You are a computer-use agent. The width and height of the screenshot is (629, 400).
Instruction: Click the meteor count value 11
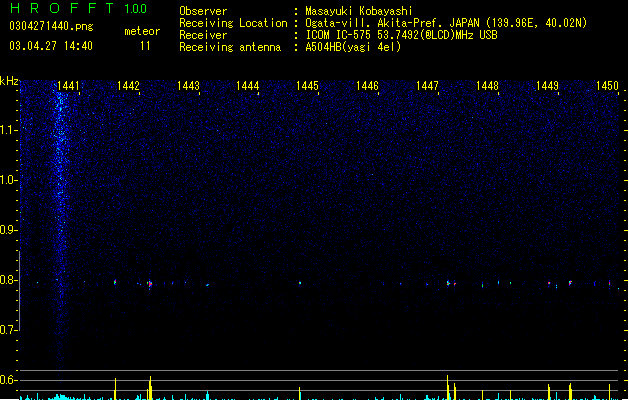point(145,46)
